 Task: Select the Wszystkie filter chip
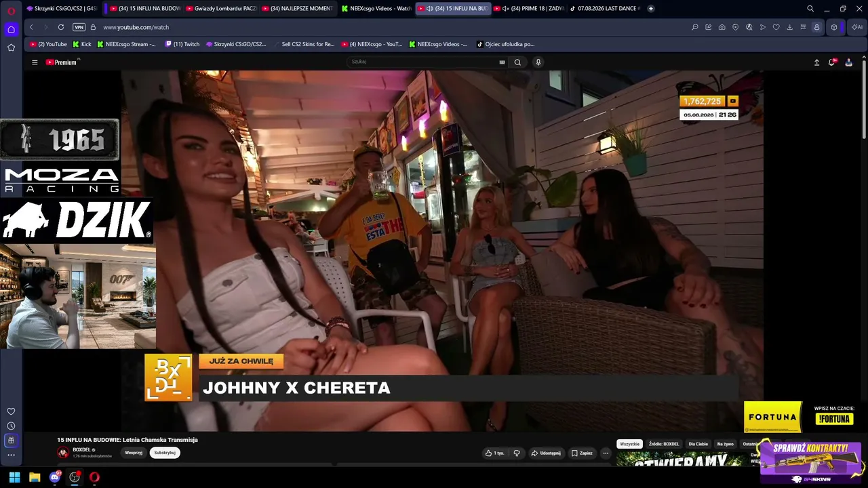(x=629, y=444)
